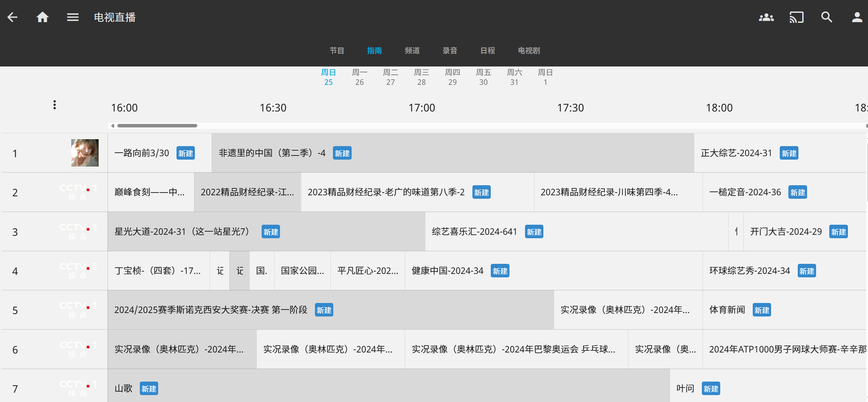The image size is (868, 402).
Task: Open program 星光大道-2024-31
Action: [182, 232]
